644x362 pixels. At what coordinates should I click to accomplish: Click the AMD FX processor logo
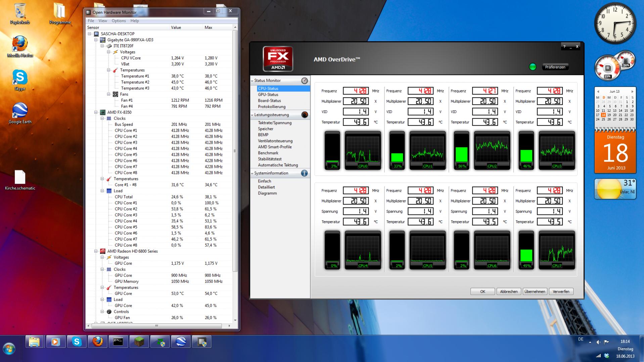click(x=278, y=59)
